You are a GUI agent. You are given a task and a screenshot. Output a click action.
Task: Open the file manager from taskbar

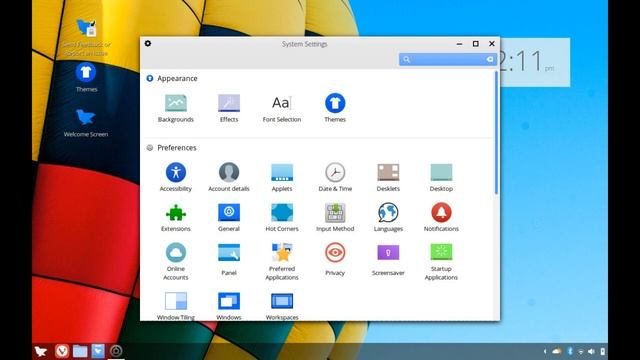[x=80, y=351]
